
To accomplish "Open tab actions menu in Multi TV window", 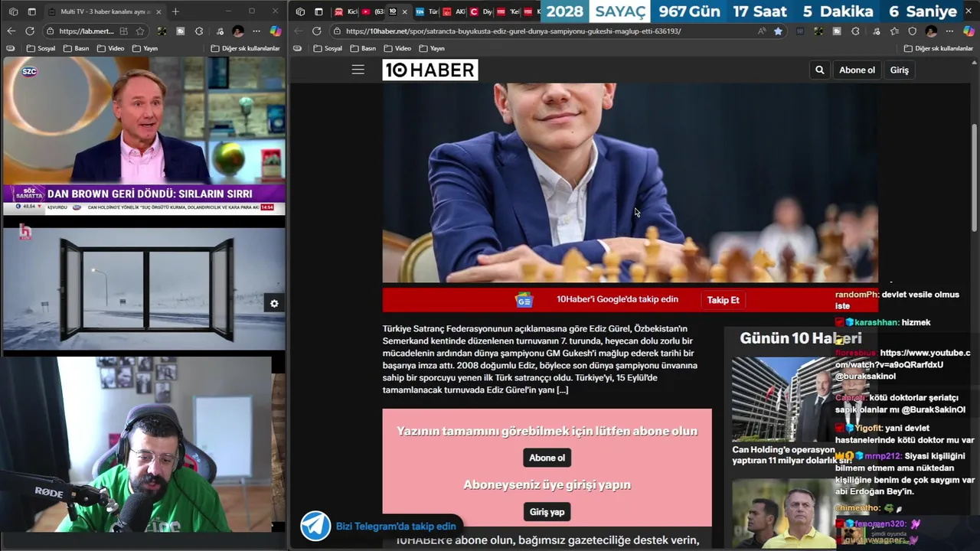I will (x=32, y=11).
